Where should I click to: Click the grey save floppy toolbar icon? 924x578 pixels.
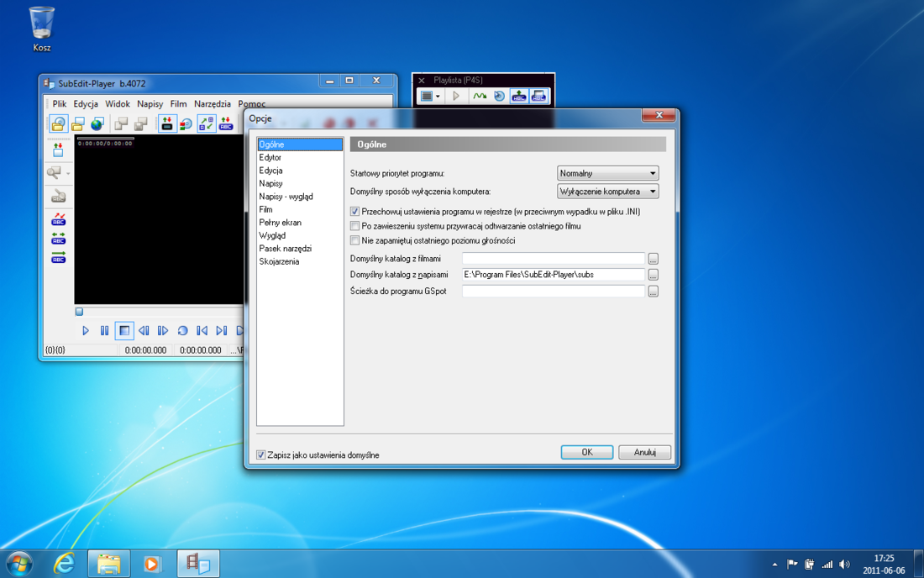click(x=141, y=123)
